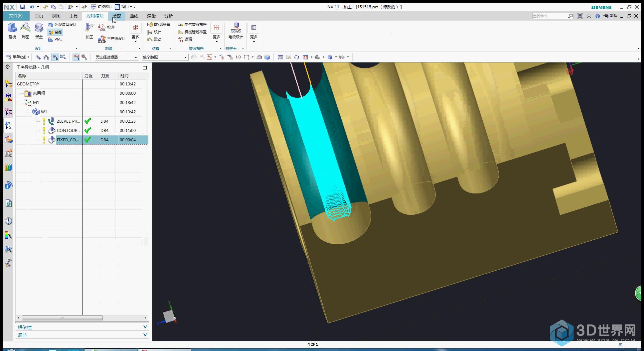
Task: Open 整个装配 selection scope dropdown
Action: click(165, 57)
